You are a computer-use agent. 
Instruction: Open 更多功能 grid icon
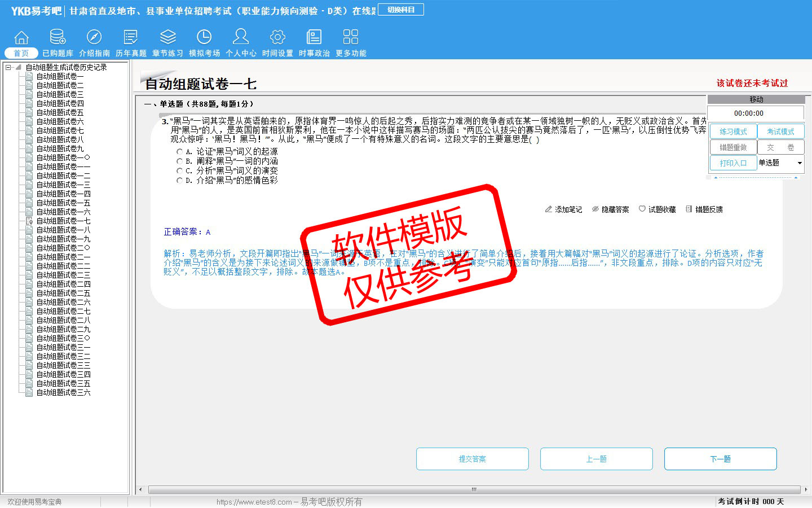click(351, 38)
